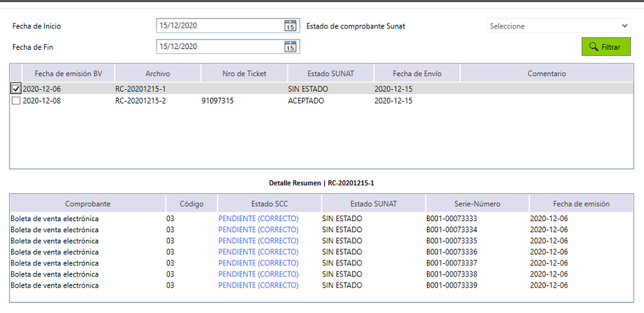The width and height of the screenshot is (644, 313).
Task: Check the RC-20201215-2 row checkbox
Action: click(16, 101)
